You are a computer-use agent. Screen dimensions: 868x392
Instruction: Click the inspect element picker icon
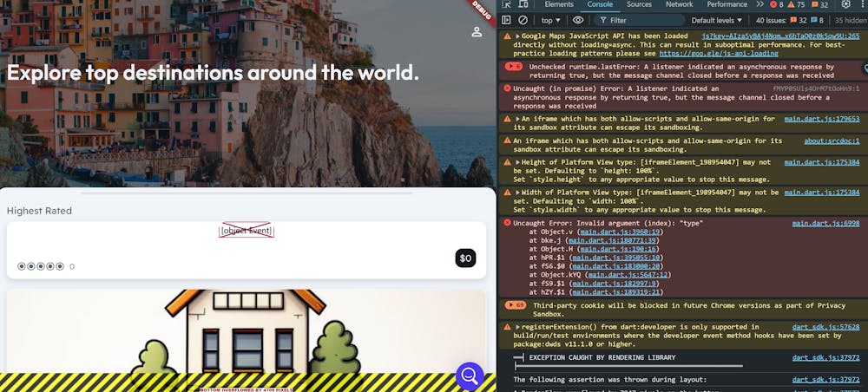point(507,4)
